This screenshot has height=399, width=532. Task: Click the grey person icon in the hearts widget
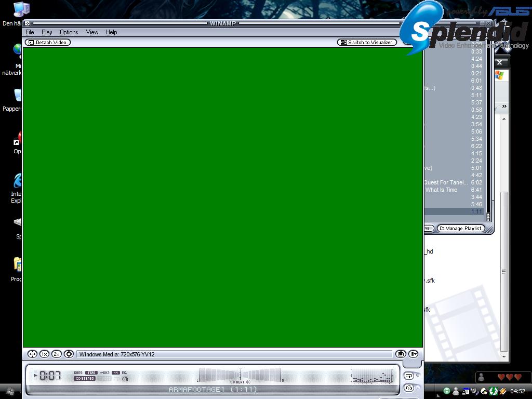tap(481, 377)
